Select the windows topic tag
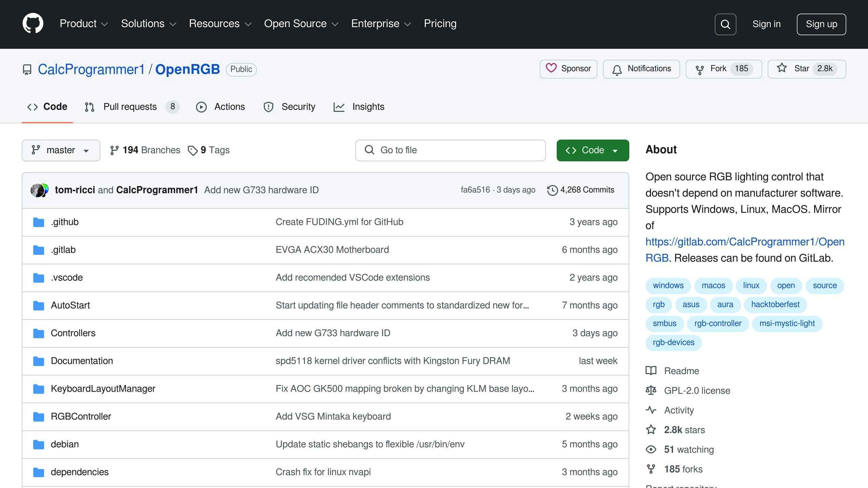This screenshot has height=488, width=868. [x=668, y=286]
